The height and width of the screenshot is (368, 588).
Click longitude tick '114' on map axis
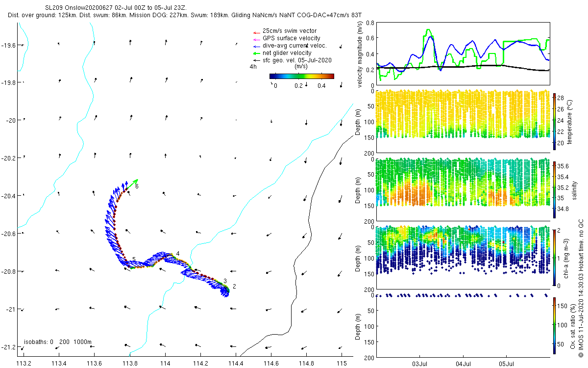pos(165,364)
